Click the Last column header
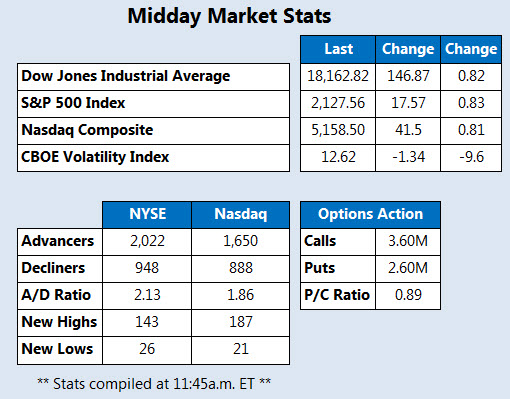510x399 pixels. (x=338, y=49)
